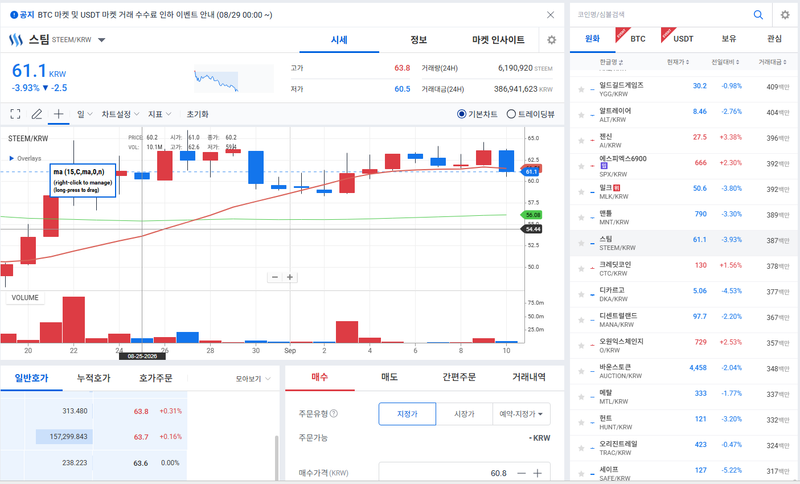The image size is (800, 484).
Task: Favorite the HUNT/KRW star
Action: pos(581,422)
